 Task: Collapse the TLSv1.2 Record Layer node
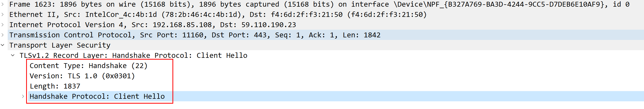point(13,56)
